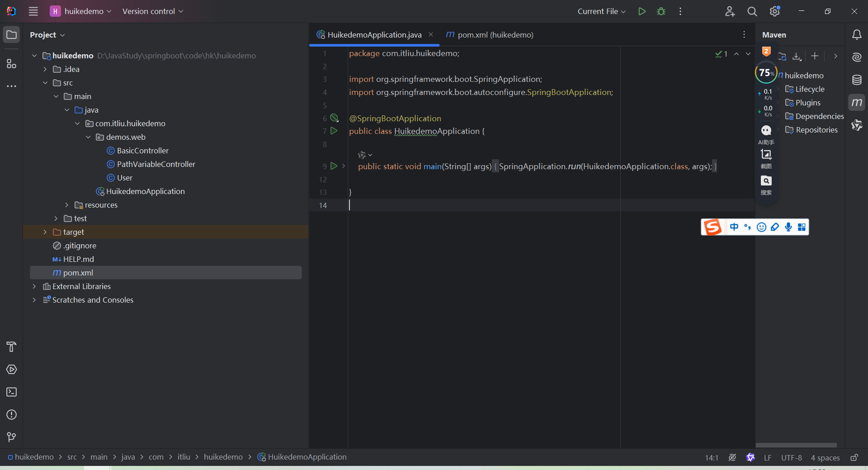The height and width of the screenshot is (470, 868).
Task: Click the inspection widget showing 1 warning
Action: (x=721, y=54)
